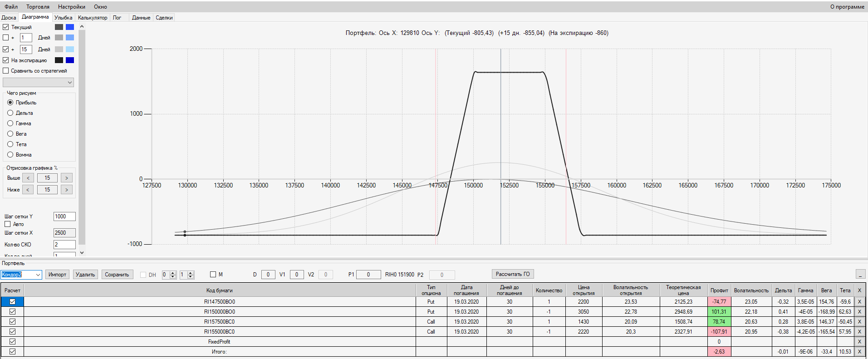Image resolution: width=868 pixels, height=359 pixels.
Task: Click the left settings panel scrollbar thumb
Action: [x=82, y=137]
